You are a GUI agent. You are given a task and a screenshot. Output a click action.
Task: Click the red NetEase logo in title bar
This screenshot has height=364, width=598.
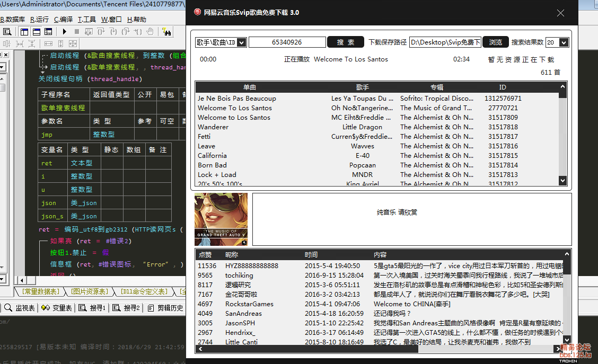[197, 12]
